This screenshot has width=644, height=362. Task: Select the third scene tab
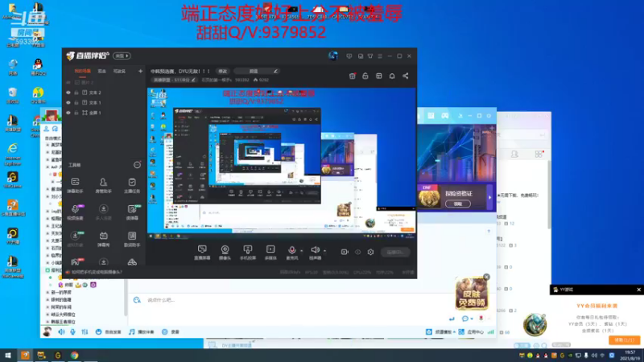(x=119, y=72)
